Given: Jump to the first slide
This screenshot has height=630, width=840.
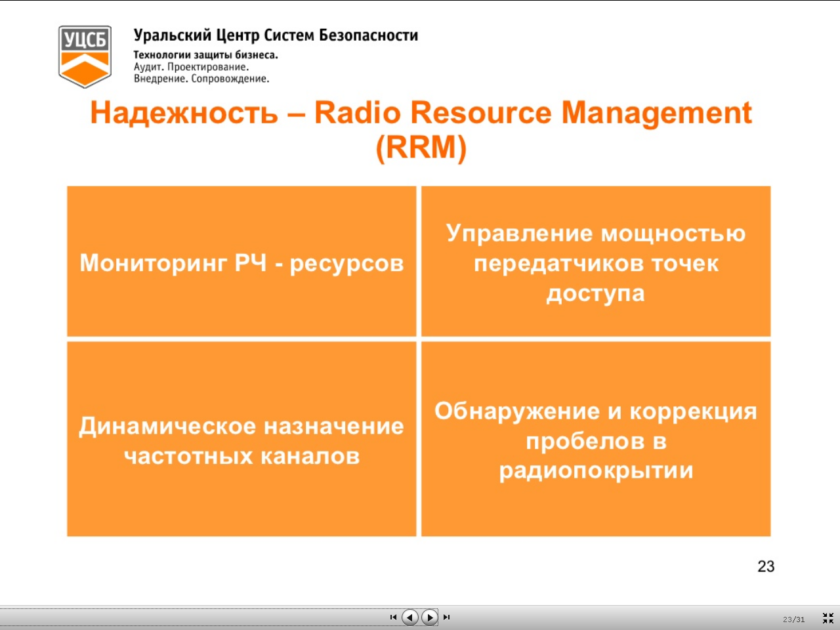Looking at the screenshot, I should coord(393,617).
